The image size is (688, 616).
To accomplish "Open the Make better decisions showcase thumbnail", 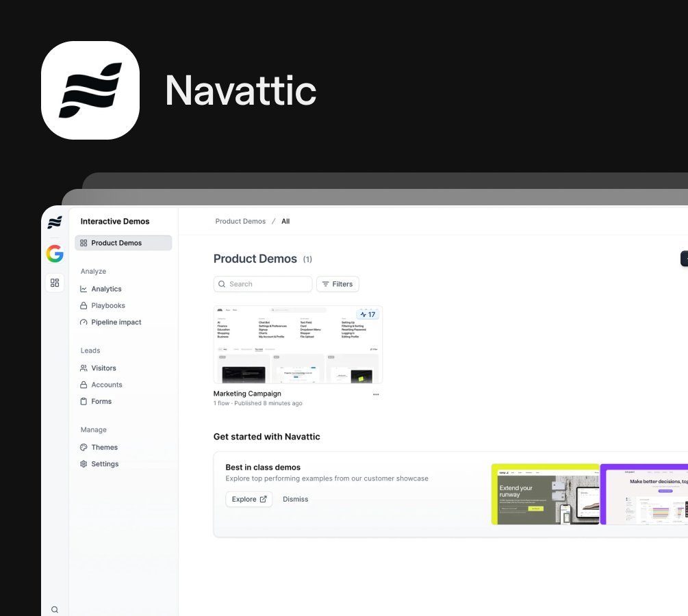I will [x=644, y=494].
